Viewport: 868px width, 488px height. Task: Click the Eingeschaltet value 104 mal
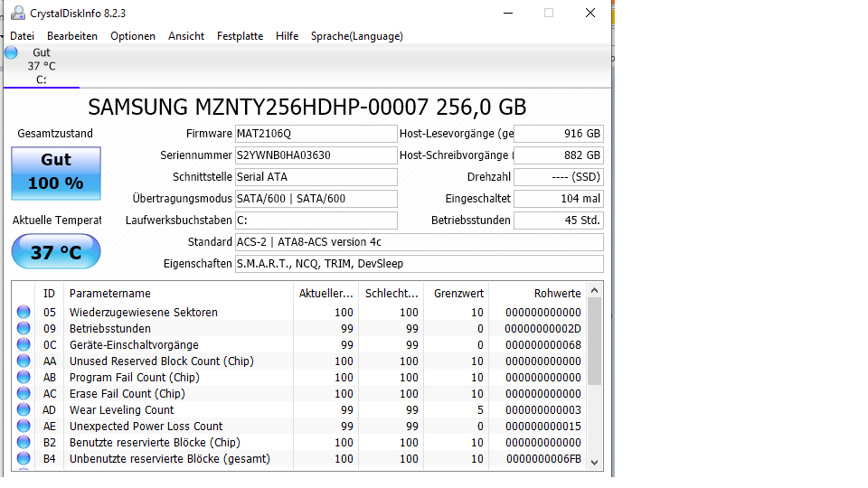[x=559, y=199]
